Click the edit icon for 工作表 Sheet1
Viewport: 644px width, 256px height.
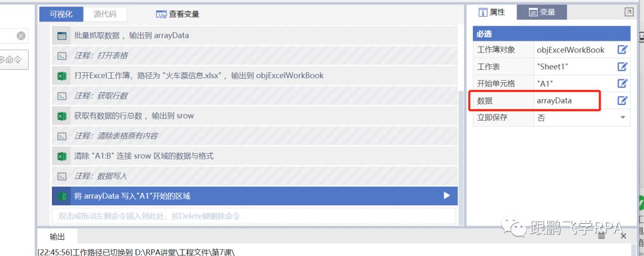(x=623, y=67)
